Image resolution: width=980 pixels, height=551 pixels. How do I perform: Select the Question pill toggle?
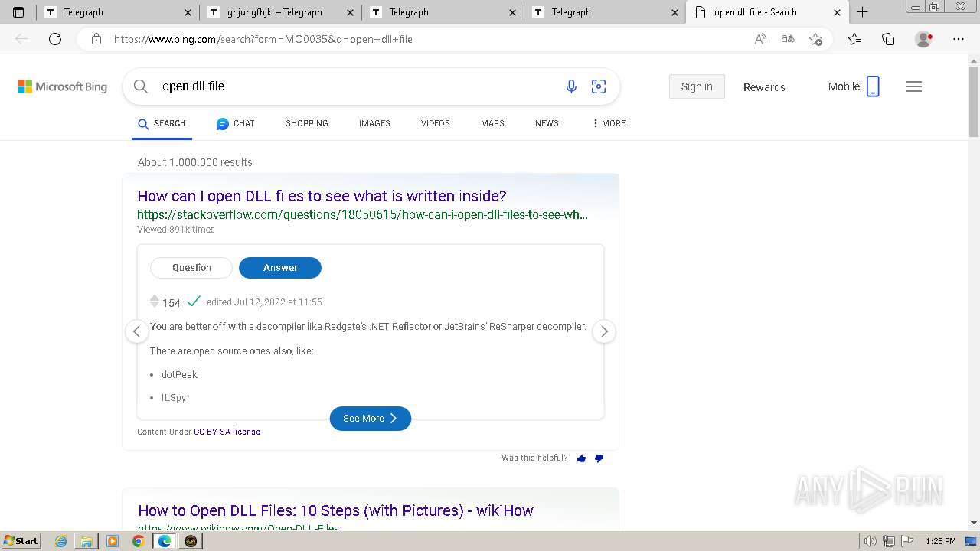tap(191, 268)
